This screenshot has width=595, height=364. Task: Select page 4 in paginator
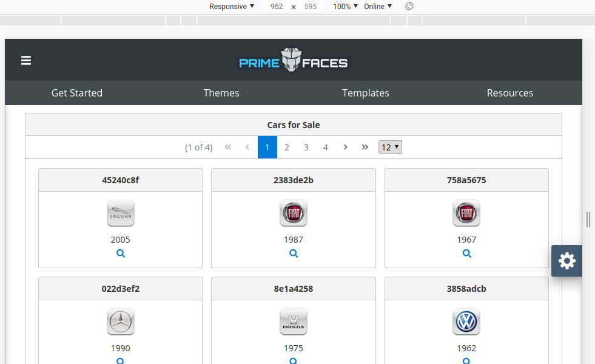pyautogui.click(x=325, y=147)
